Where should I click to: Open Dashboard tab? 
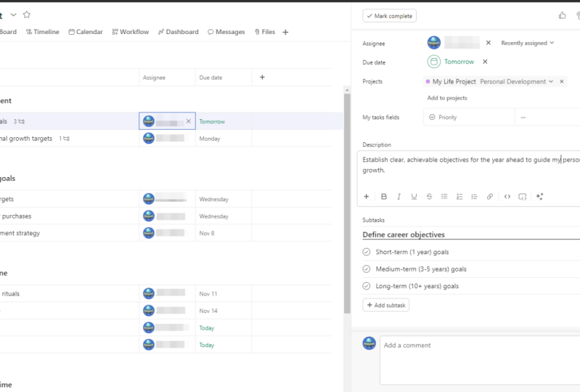(179, 32)
